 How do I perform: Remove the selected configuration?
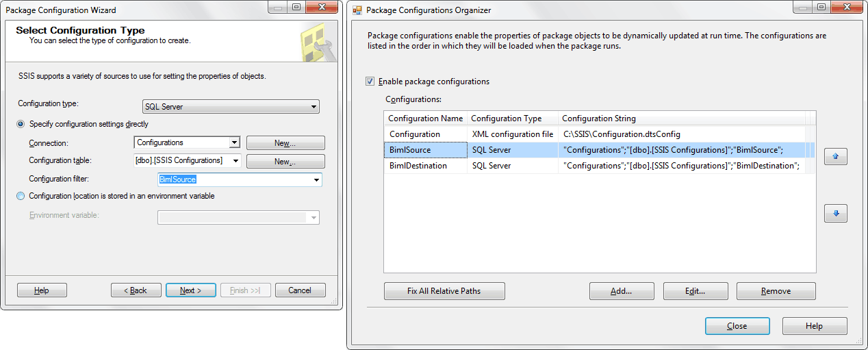pyautogui.click(x=776, y=291)
